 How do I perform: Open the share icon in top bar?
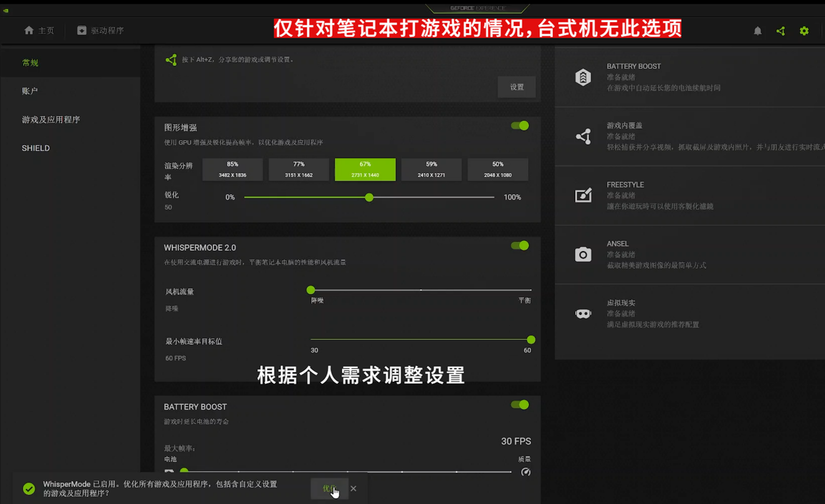[x=780, y=31]
